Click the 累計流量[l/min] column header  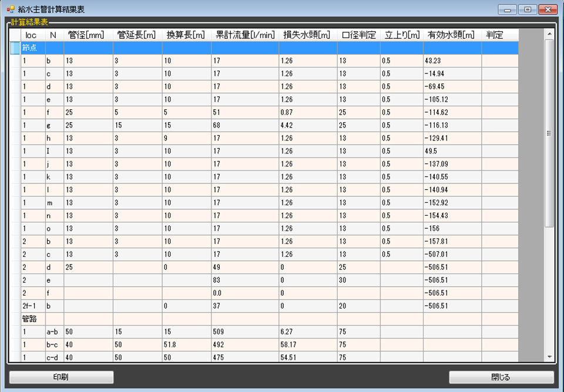(x=245, y=35)
